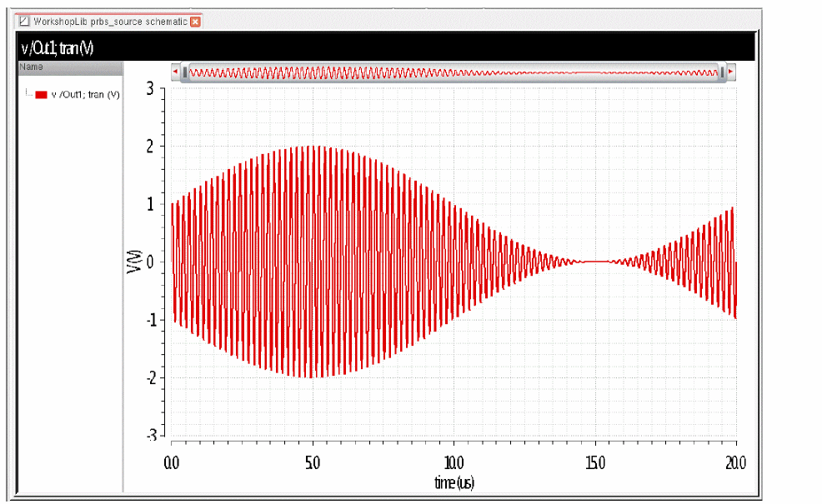Click the left handle of zoom slider
This screenshot has width=822, height=504.
coord(185,72)
